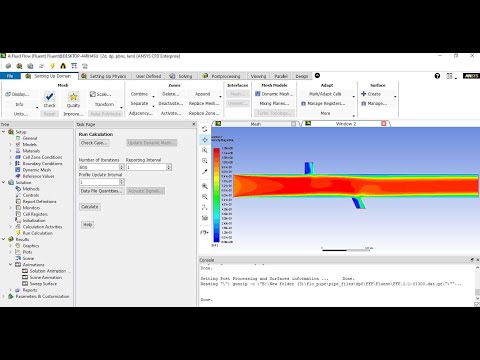Screen dimensions: 480x360
Task: Select the pan view tool
Action: click(205, 140)
